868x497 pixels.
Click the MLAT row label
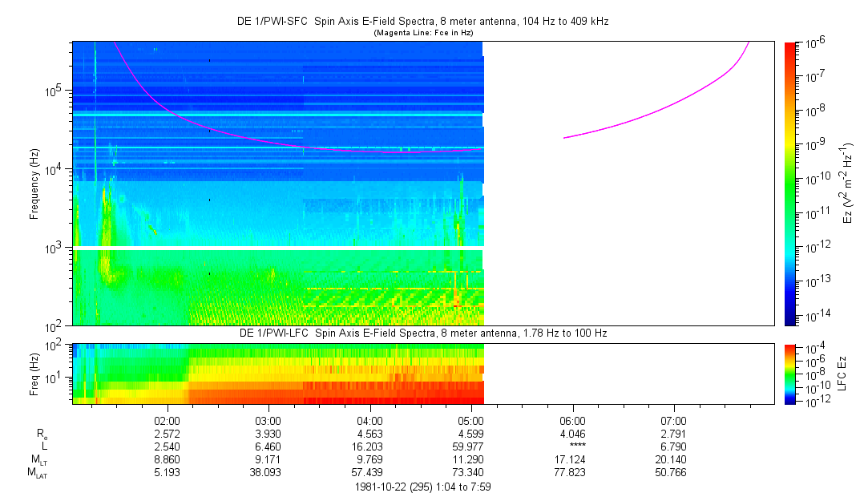[39, 472]
